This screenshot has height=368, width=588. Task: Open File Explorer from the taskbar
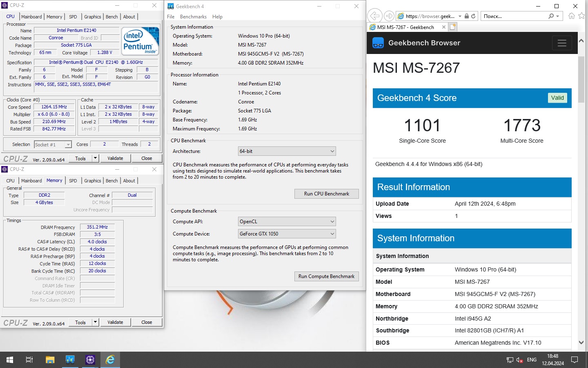[50, 360]
